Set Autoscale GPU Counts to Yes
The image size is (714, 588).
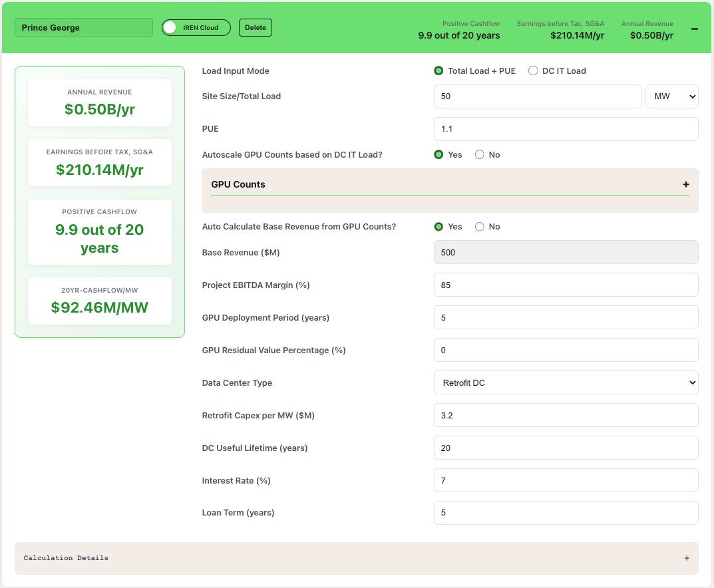click(x=439, y=155)
